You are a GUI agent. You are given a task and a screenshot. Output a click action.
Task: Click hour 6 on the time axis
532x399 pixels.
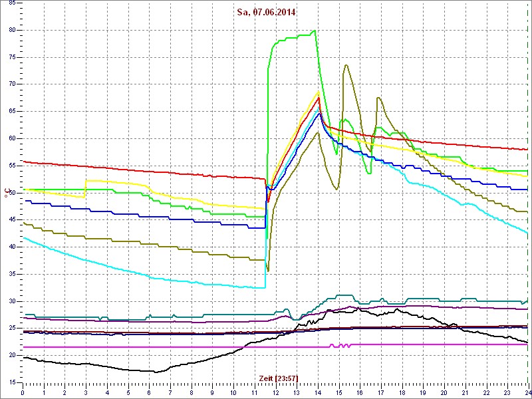coord(149,392)
